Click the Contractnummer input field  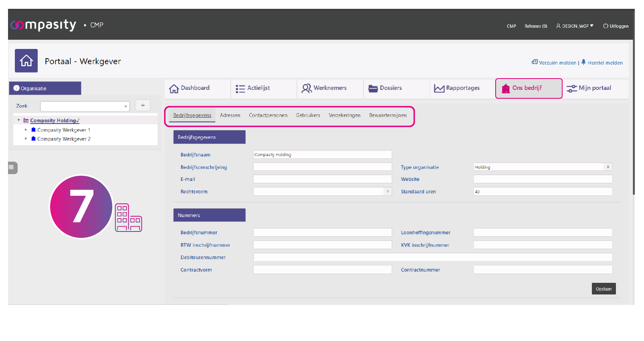pos(543,270)
